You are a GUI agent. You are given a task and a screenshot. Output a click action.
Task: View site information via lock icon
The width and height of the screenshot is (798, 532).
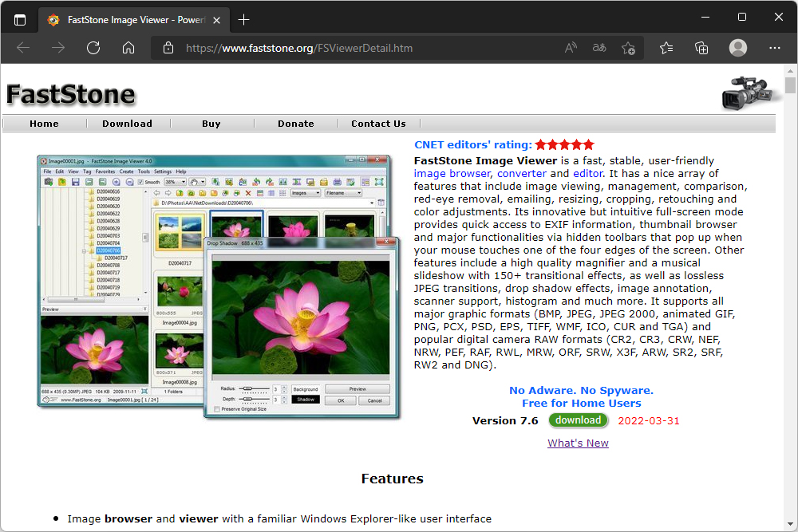168,48
